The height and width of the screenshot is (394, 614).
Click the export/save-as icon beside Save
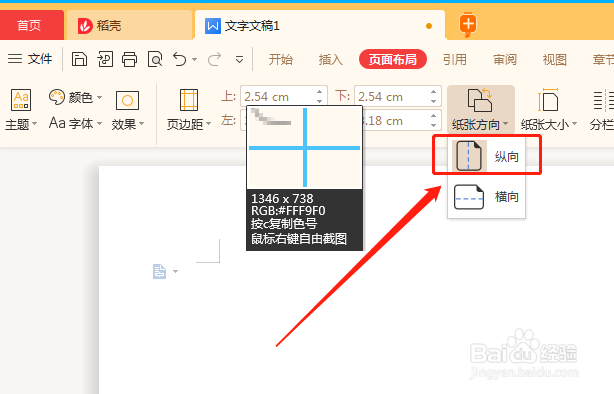pos(105,60)
